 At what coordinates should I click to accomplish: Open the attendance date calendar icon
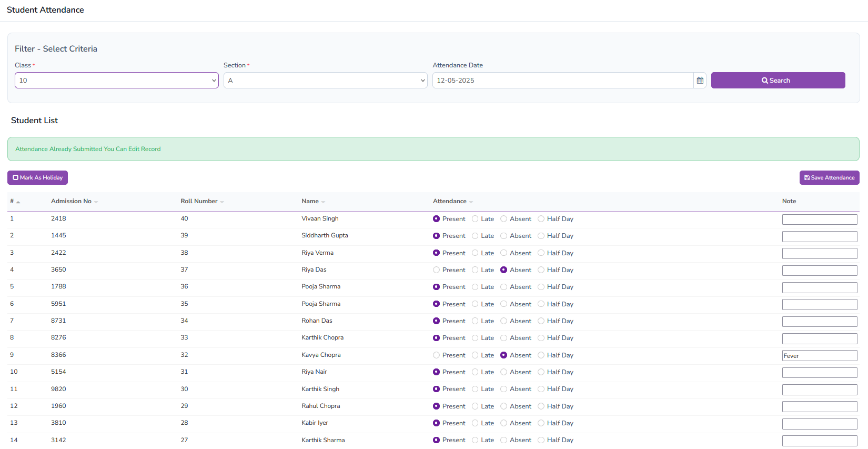click(700, 81)
